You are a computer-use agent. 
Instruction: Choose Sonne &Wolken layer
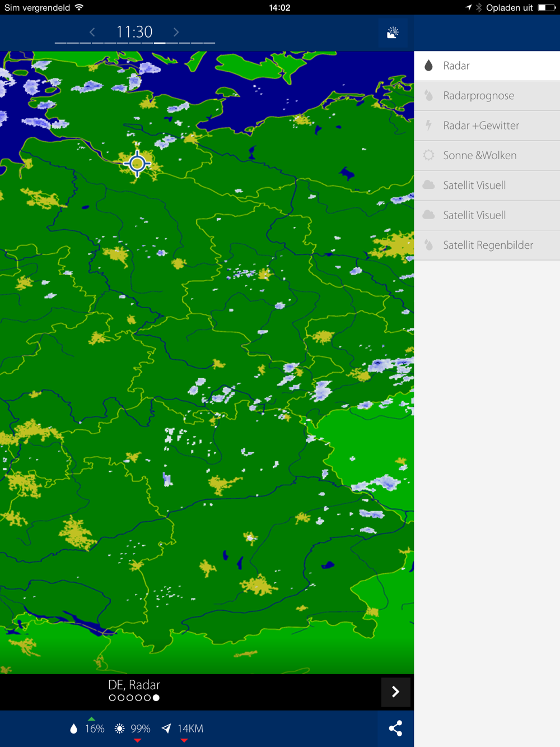click(487, 155)
